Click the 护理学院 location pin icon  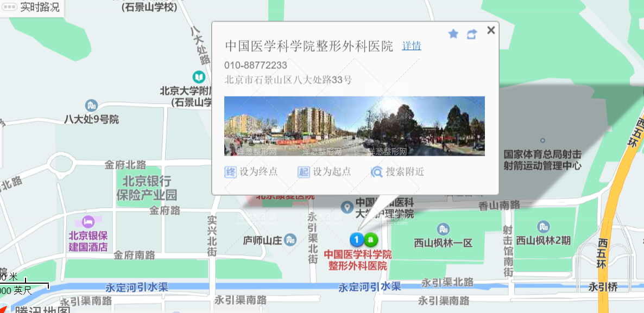[x=348, y=207]
